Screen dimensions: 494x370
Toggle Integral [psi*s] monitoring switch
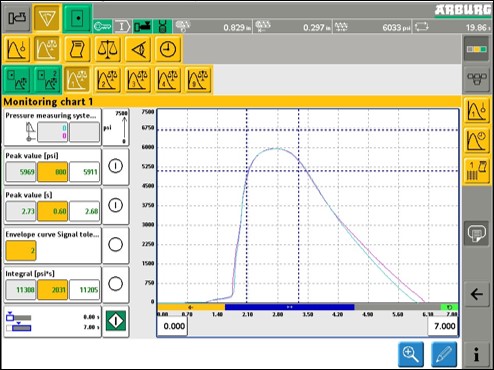(x=115, y=284)
